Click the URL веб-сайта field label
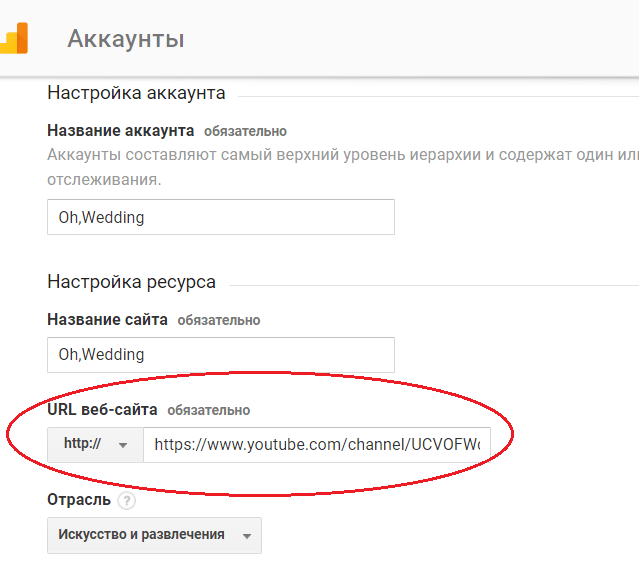Viewport: 639px width, 581px height. [x=102, y=409]
